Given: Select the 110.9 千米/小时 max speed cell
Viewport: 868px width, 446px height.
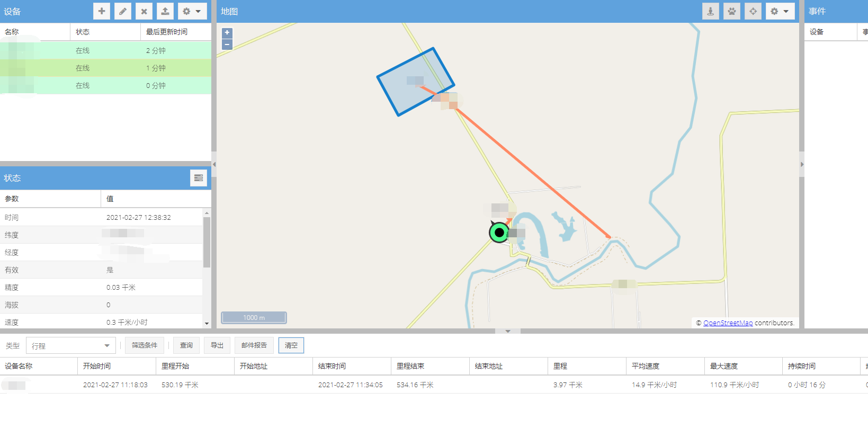Looking at the screenshot, I should (x=735, y=385).
